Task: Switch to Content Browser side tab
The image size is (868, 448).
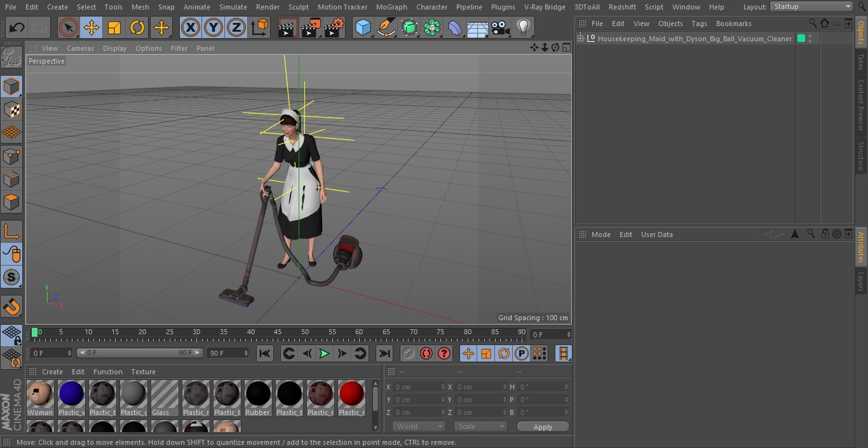Action: coord(861,105)
